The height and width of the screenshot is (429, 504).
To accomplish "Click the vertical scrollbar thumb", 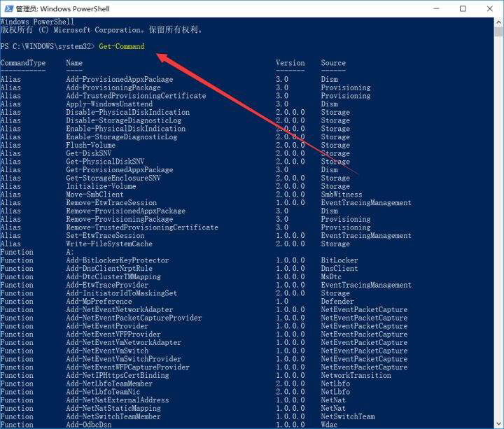I will point(498,31).
